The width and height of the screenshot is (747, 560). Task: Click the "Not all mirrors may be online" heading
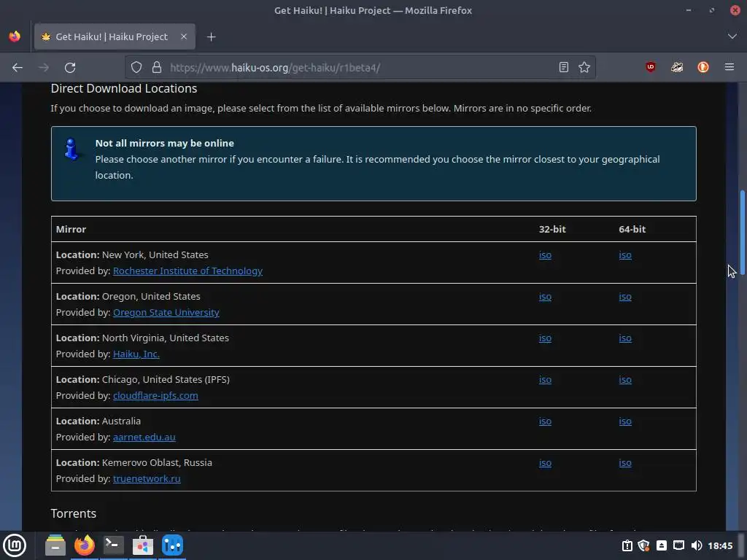[x=164, y=144]
